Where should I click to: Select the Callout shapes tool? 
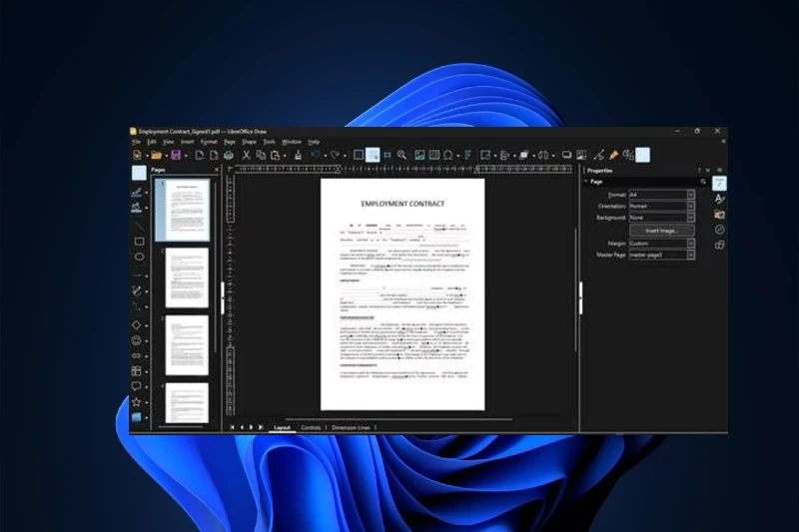137,386
